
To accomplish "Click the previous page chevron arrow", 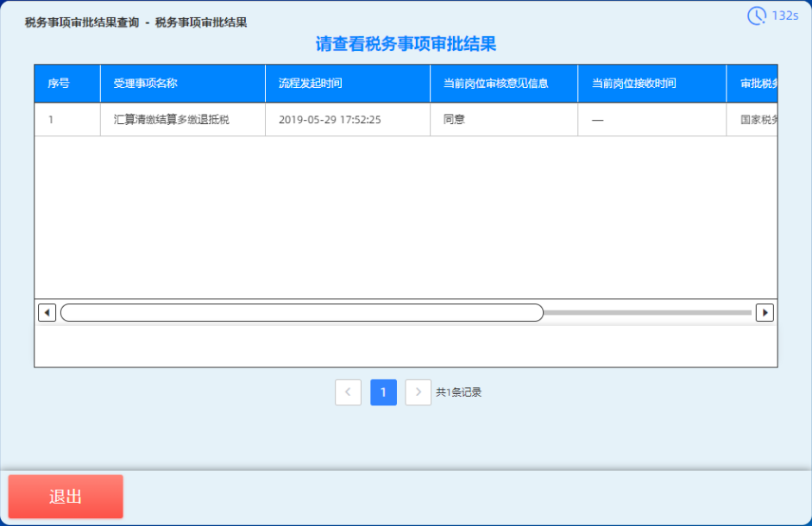I will 348,392.
